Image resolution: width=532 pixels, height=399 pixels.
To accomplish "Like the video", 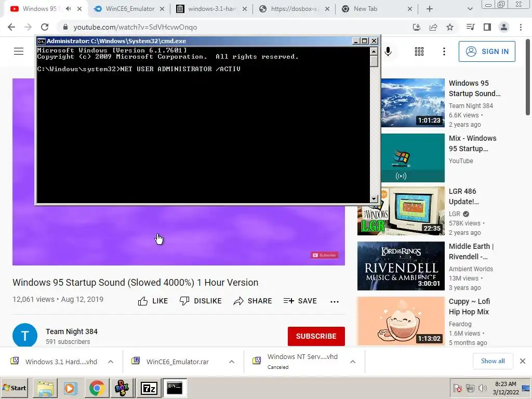I will 153,301.
